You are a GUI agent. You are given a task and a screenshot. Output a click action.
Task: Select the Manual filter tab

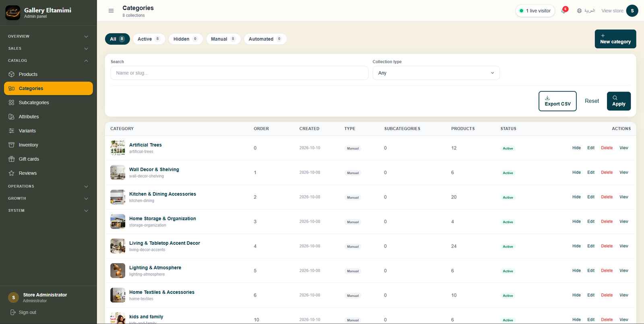[223, 39]
